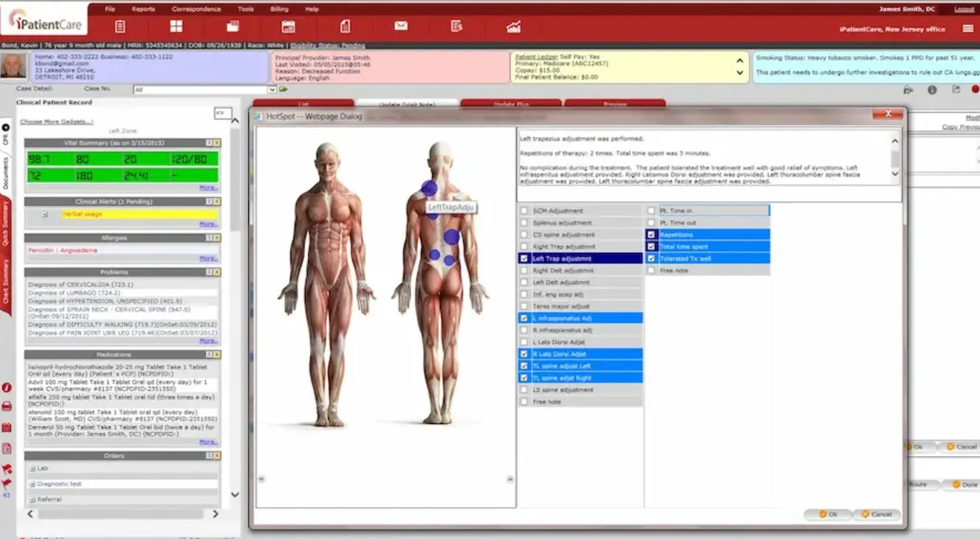
Task: Click the clipboard icon in top toolbar
Action: point(120,27)
